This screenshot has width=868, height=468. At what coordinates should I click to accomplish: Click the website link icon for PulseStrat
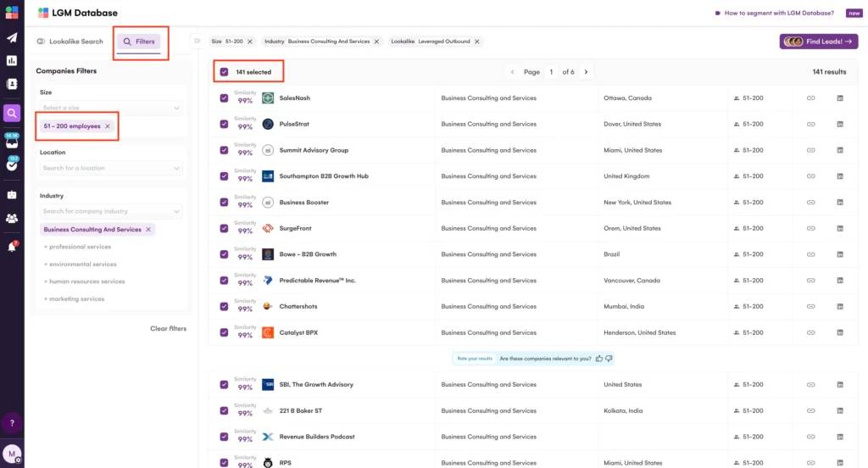810,124
